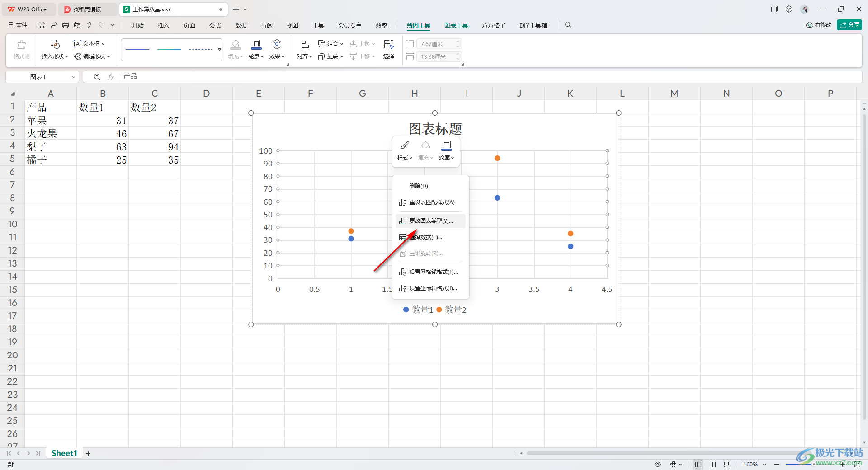This screenshot has width=868, height=470.
Task: Click the eye protection mode icon
Action: point(658,465)
